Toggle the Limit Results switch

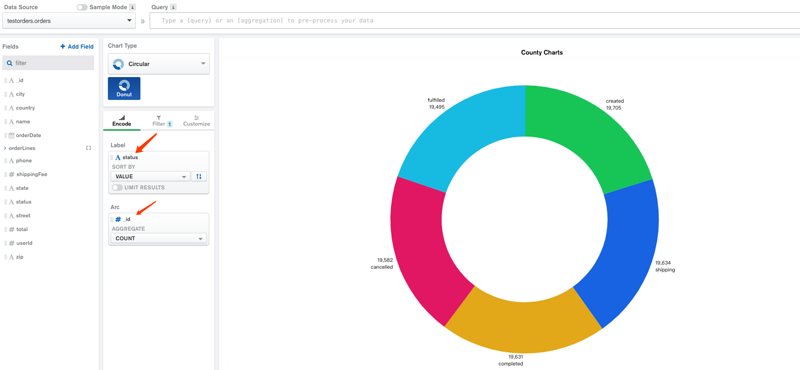(x=117, y=188)
